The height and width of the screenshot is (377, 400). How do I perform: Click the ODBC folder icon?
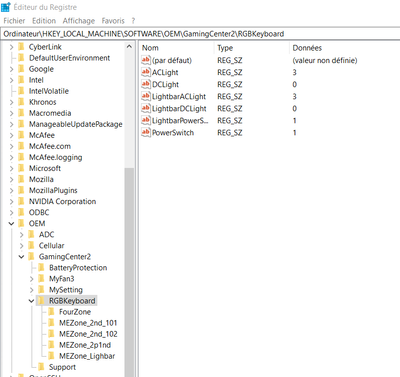pyautogui.click(x=21, y=212)
